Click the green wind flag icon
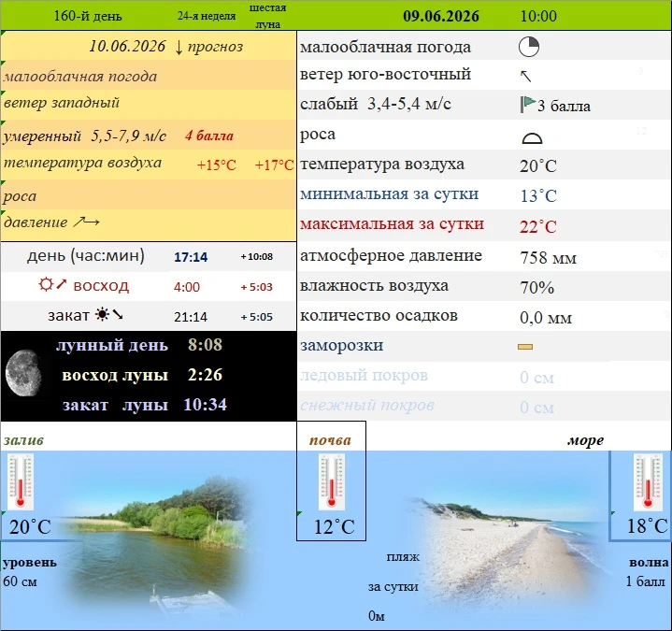 tap(527, 104)
